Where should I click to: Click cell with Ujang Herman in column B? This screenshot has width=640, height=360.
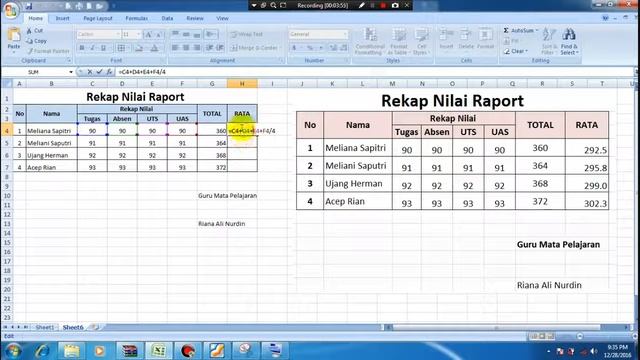pos(51,155)
